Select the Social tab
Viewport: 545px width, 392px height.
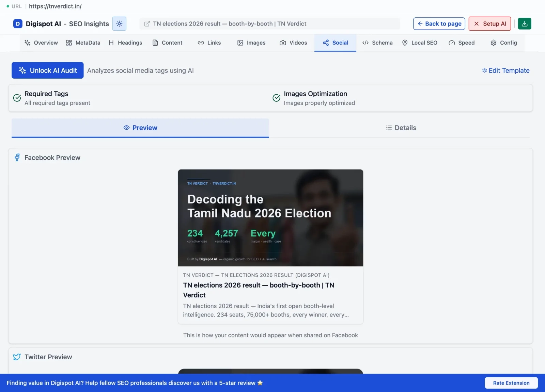[x=336, y=43]
